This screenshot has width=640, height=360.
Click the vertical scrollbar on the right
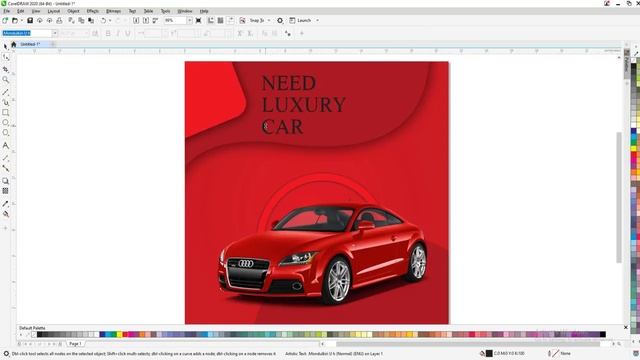619,198
